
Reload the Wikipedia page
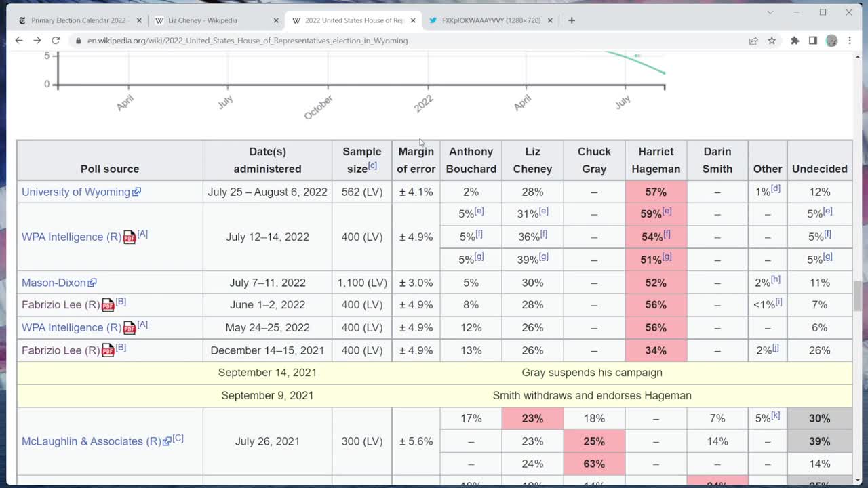(x=56, y=41)
